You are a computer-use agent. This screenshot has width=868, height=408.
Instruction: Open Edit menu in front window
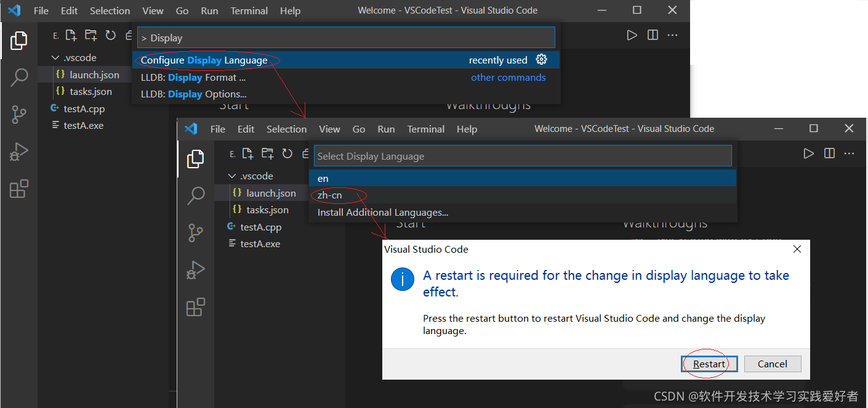pos(246,129)
